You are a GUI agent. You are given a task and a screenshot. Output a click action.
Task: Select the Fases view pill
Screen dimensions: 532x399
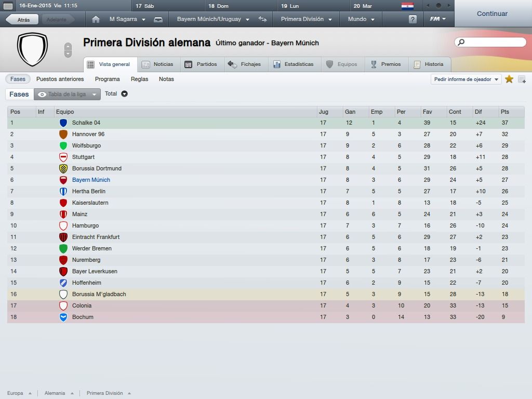[x=18, y=79]
